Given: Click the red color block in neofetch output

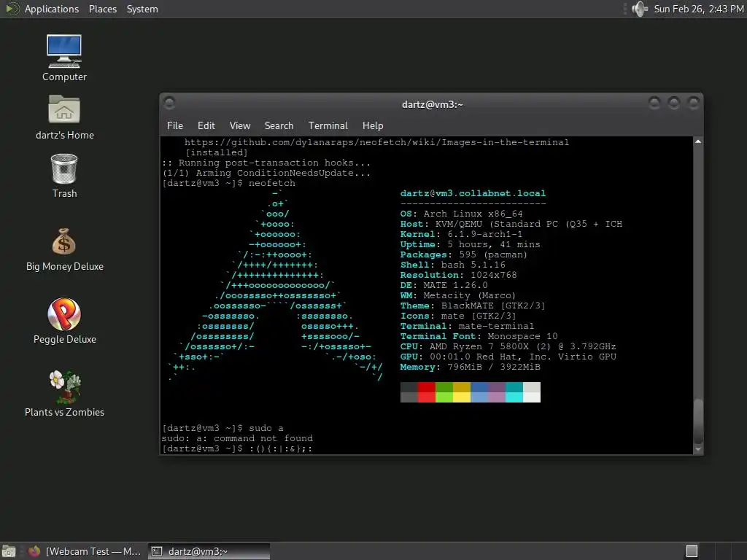Looking at the screenshot, I should click(426, 392).
